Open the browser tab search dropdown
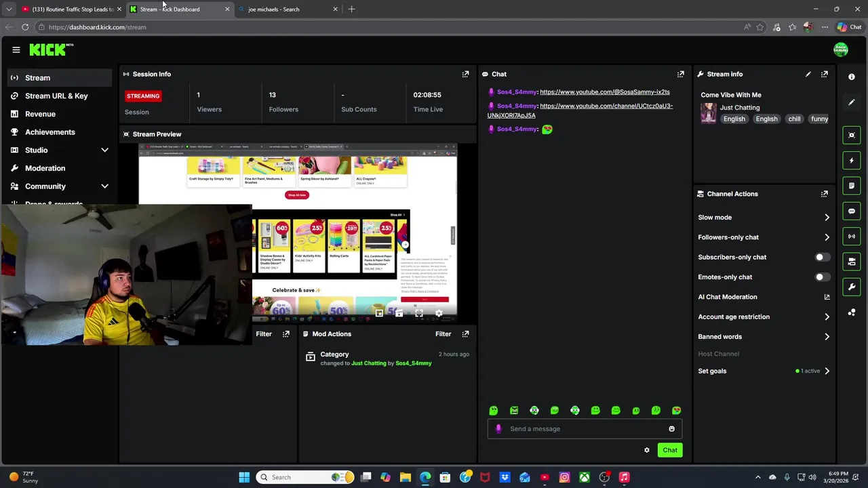This screenshot has height=488, width=868. point(9,9)
